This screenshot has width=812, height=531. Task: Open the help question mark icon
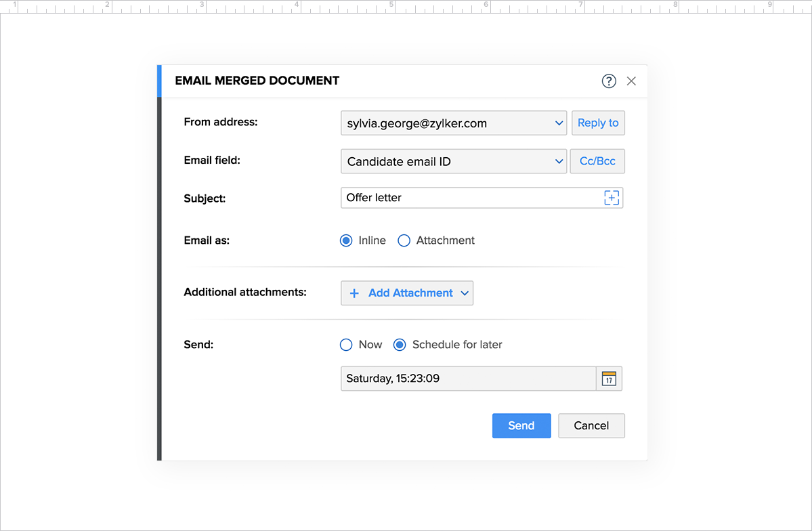point(609,81)
